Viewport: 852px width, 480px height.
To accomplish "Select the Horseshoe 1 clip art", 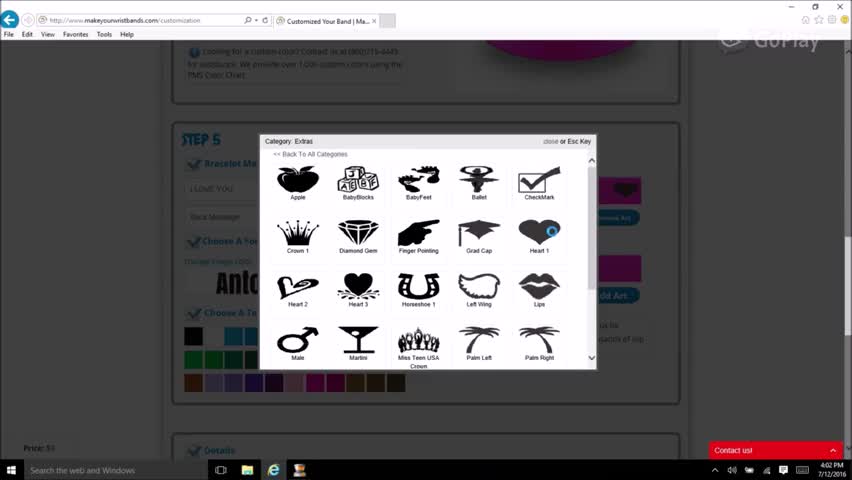I will coord(418,287).
